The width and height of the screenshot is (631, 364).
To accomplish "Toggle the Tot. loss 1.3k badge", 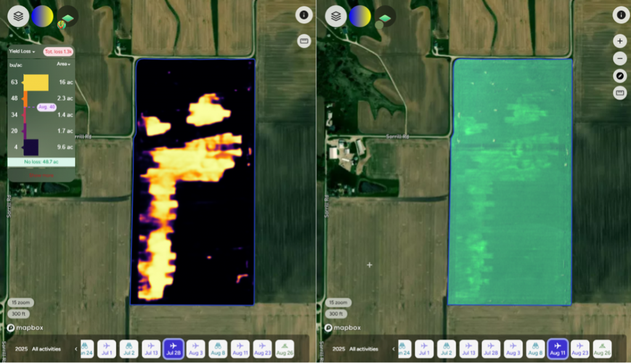I will (59, 52).
